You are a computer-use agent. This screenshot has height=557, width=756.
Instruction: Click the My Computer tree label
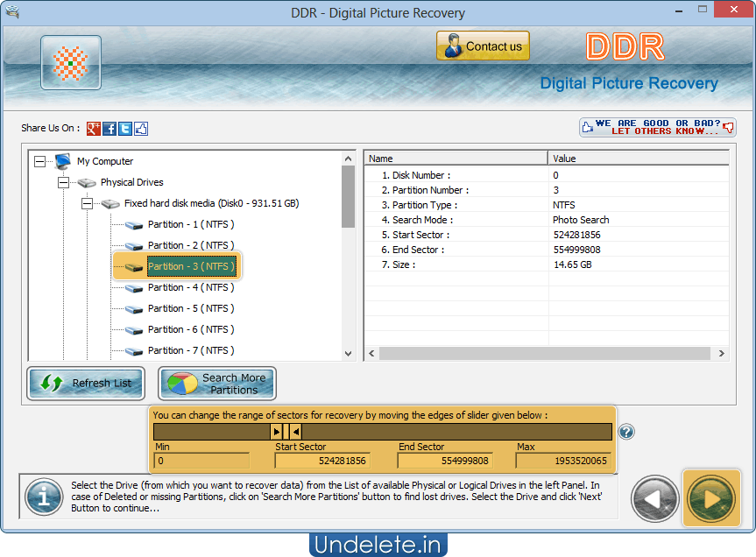[105, 161]
